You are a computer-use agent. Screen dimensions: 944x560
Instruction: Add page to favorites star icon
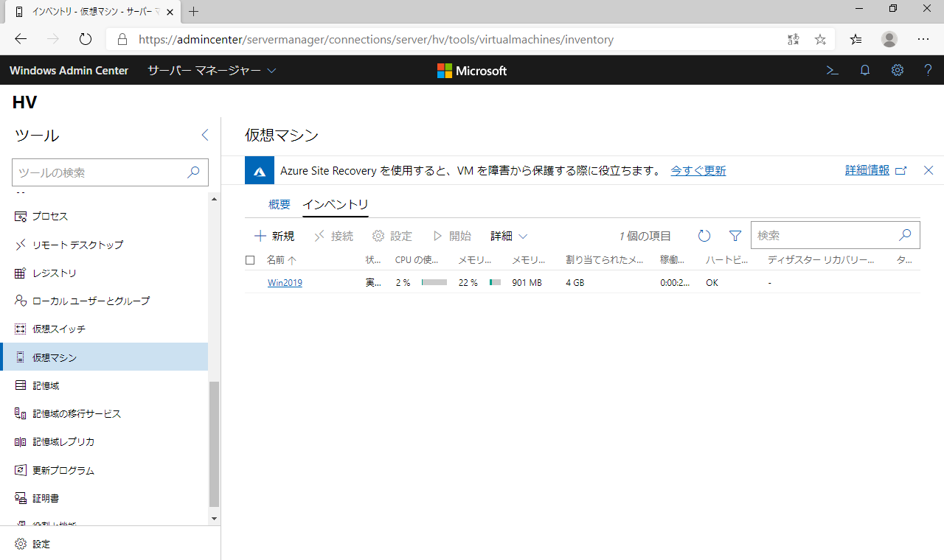(x=820, y=39)
